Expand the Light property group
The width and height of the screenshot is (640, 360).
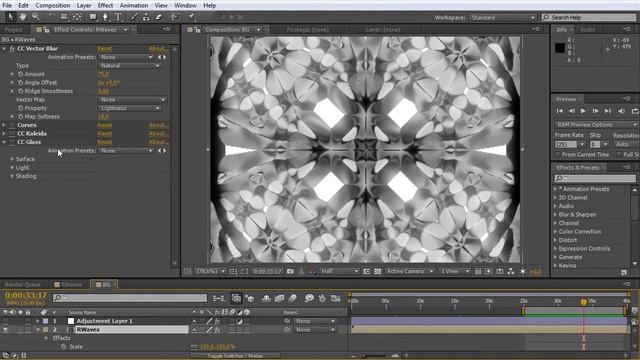tap(12, 168)
